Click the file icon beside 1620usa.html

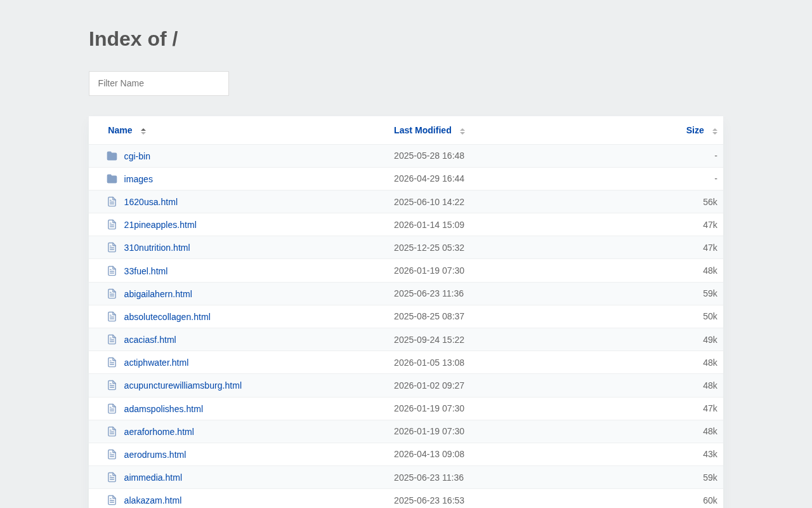point(112,202)
